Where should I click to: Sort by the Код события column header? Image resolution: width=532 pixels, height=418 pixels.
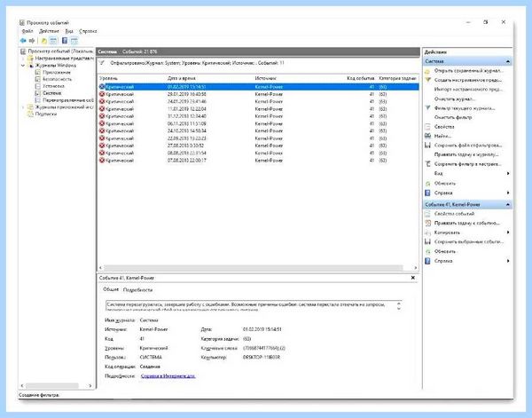click(360, 78)
